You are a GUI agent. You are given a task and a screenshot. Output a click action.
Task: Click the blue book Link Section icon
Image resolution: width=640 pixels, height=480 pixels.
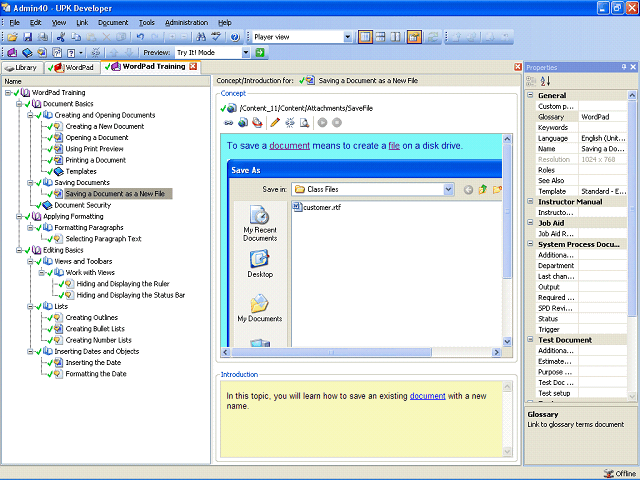coord(27,52)
